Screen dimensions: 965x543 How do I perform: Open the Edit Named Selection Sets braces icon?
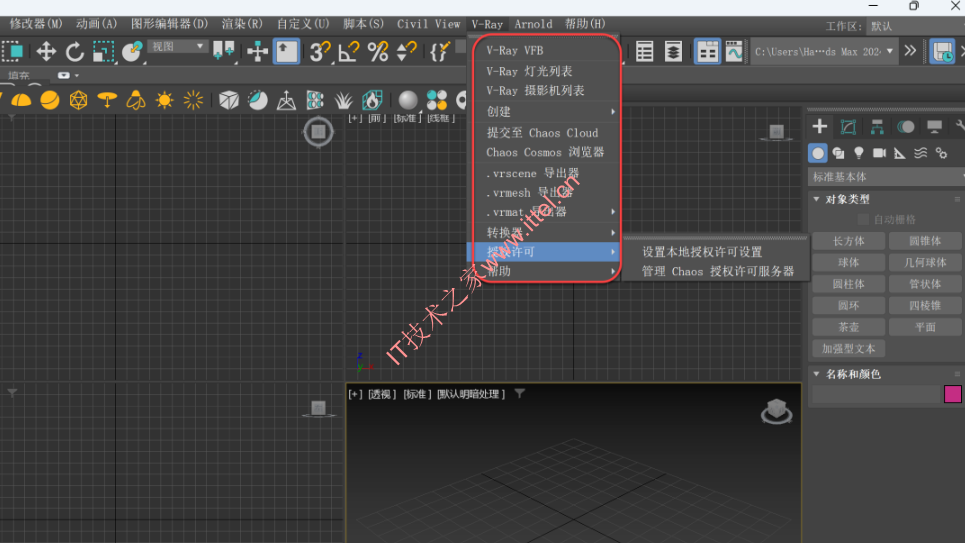pos(439,52)
